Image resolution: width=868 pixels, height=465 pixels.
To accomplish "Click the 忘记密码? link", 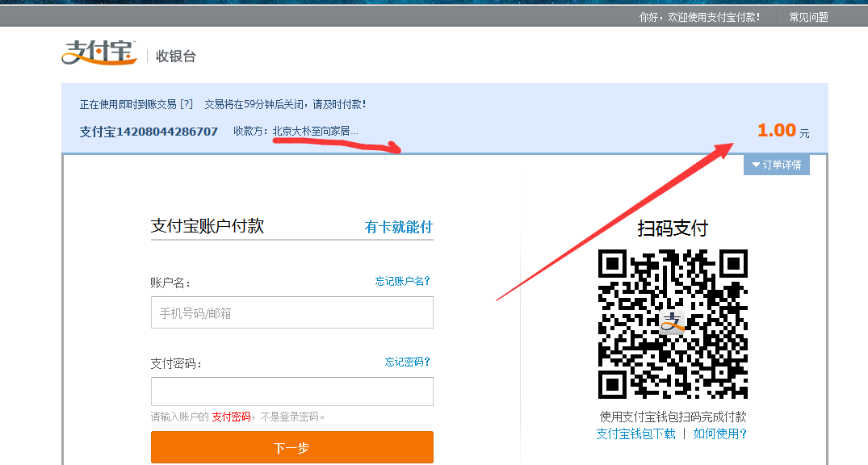I will tap(408, 362).
